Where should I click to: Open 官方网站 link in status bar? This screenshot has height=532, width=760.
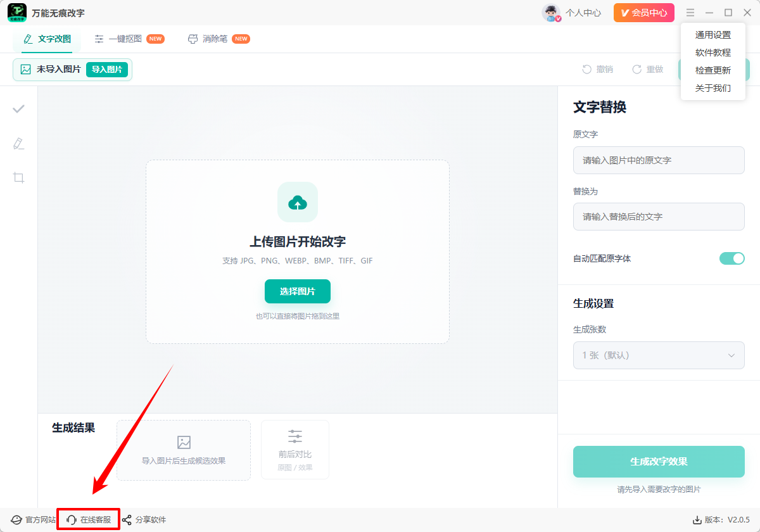pyautogui.click(x=34, y=520)
